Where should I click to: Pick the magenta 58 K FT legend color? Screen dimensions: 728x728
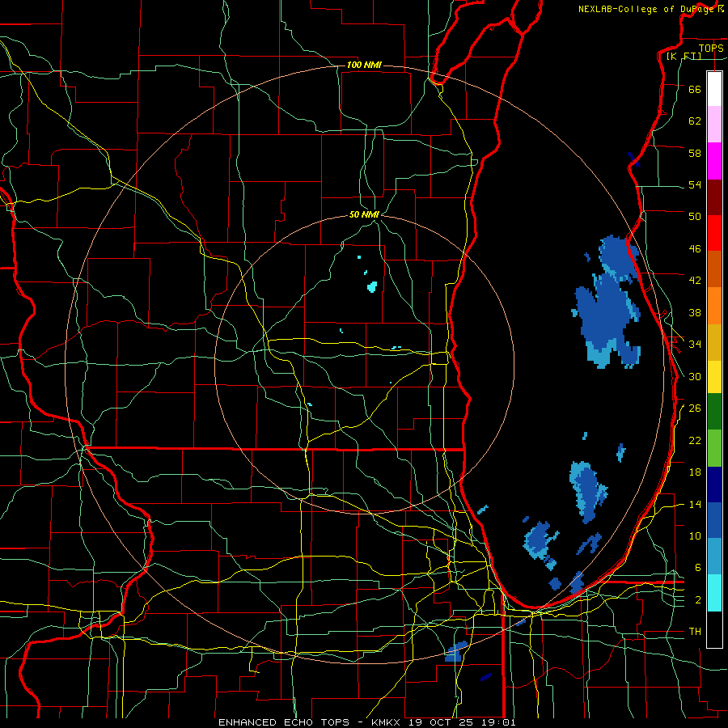tap(714, 161)
